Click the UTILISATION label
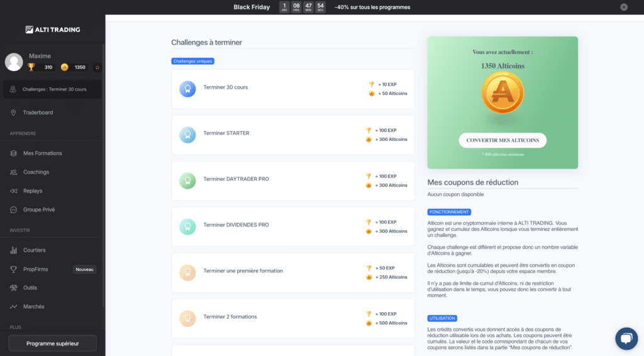The width and height of the screenshot is (644, 356). 442,318
